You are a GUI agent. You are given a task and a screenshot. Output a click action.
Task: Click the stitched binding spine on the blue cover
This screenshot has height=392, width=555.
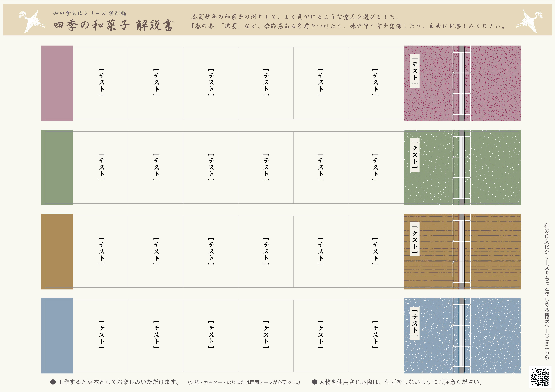tap(462, 336)
